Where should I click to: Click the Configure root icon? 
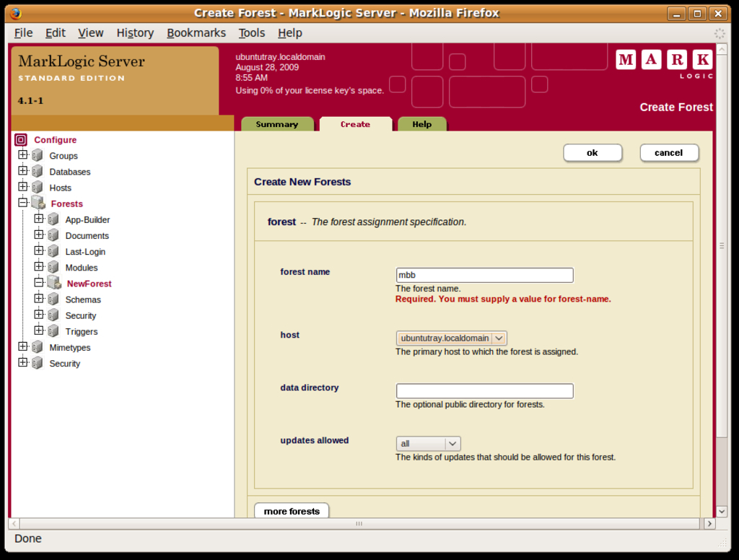tap(21, 139)
